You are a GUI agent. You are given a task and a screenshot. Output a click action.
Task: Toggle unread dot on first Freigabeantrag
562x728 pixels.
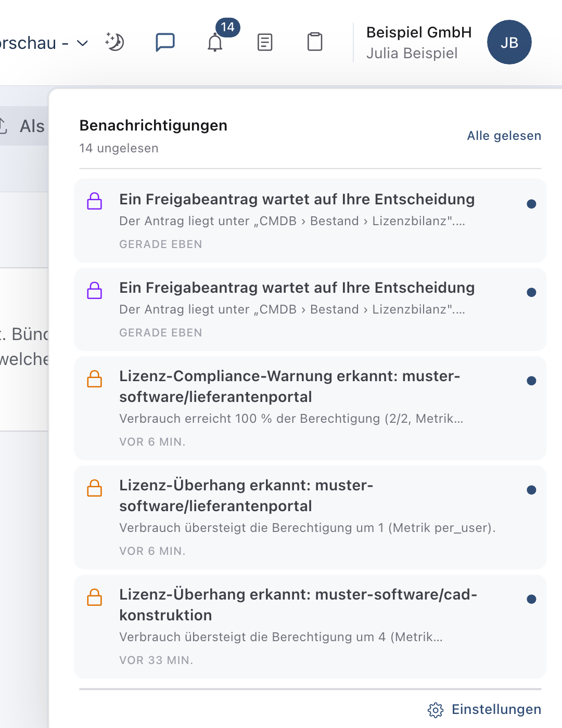coord(531,204)
